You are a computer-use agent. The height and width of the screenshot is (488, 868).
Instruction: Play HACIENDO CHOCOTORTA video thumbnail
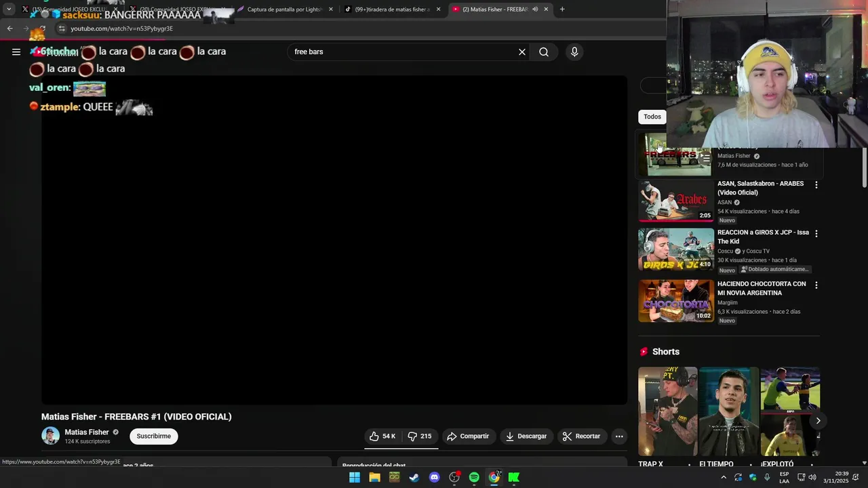[x=676, y=301]
